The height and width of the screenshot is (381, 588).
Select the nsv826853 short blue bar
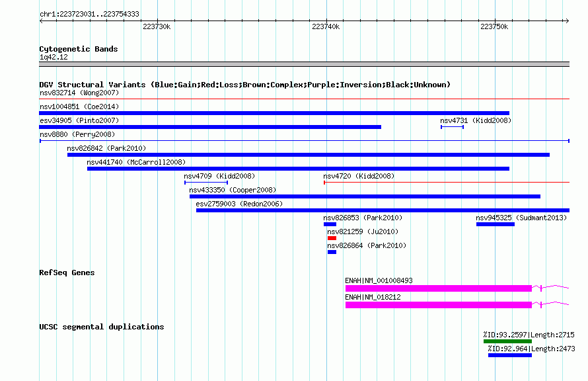pyautogui.click(x=330, y=224)
